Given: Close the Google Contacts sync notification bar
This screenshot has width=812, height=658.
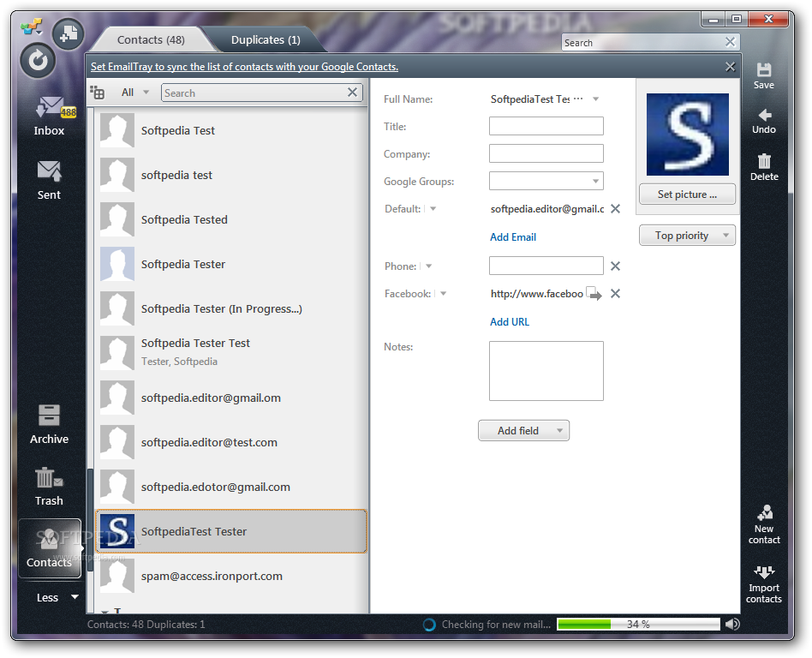Looking at the screenshot, I should click(x=730, y=66).
